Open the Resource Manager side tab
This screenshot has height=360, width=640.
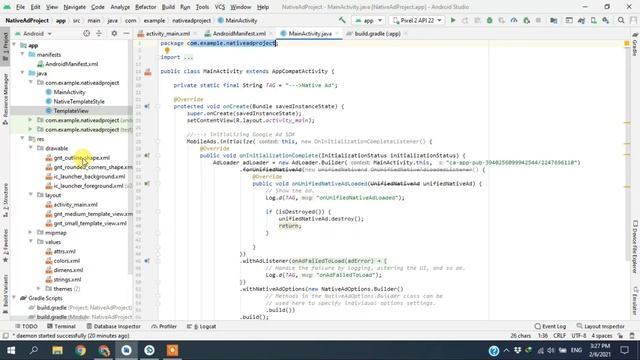(5, 99)
